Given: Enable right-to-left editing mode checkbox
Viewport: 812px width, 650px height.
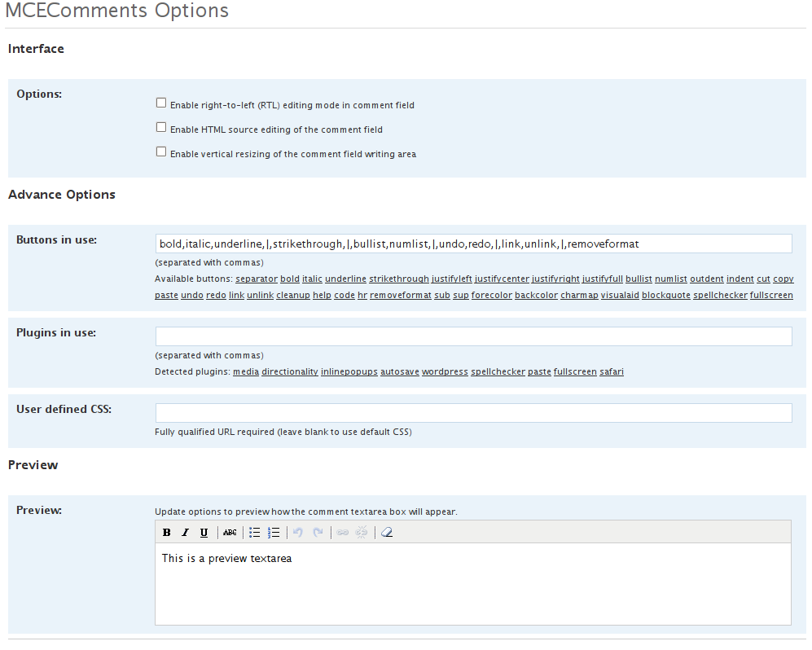Looking at the screenshot, I should pos(161,103).
